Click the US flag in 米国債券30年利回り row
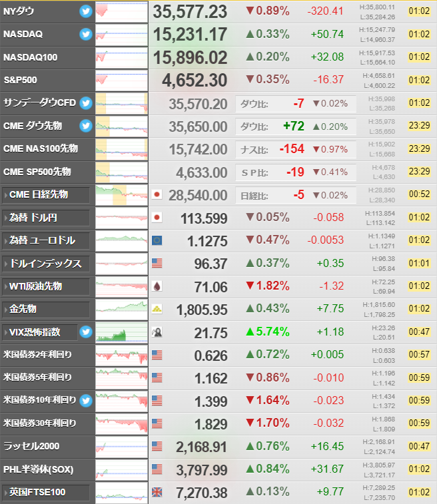The height and width of the screenshot is (504, 437). point(157,423)
